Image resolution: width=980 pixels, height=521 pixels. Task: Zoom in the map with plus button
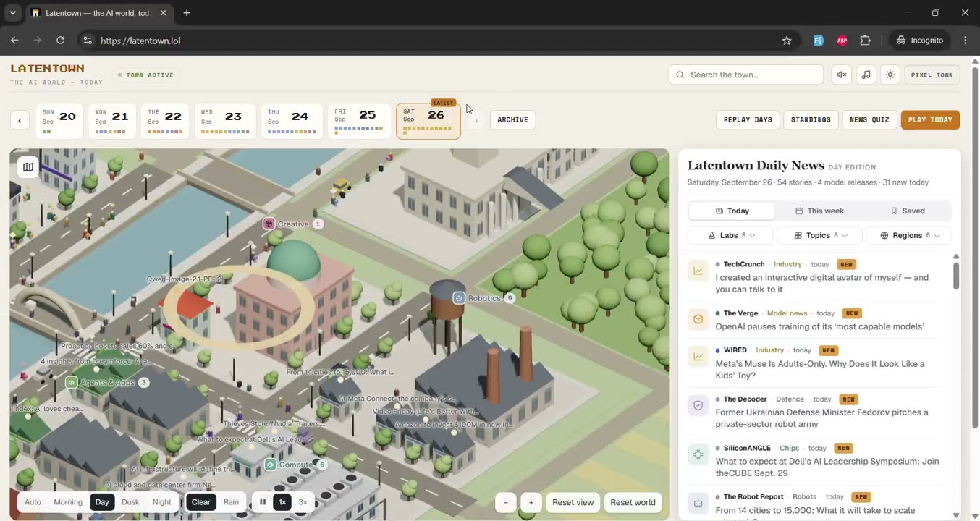tap(531, 502)
